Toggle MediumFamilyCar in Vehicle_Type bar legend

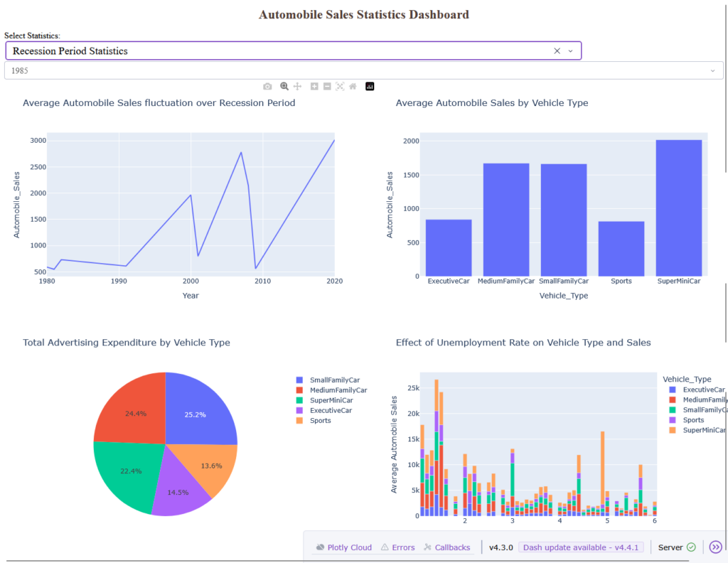click(698, 400)
